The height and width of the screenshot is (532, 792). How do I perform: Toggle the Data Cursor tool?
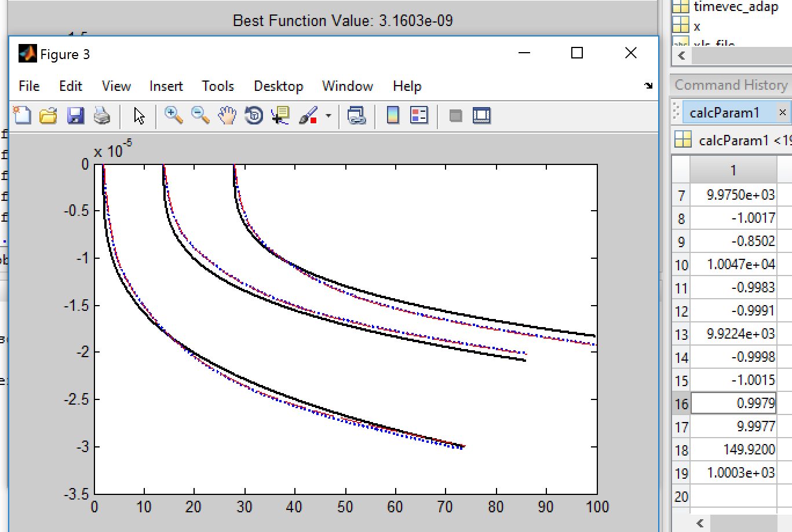(x=280, y=116)
